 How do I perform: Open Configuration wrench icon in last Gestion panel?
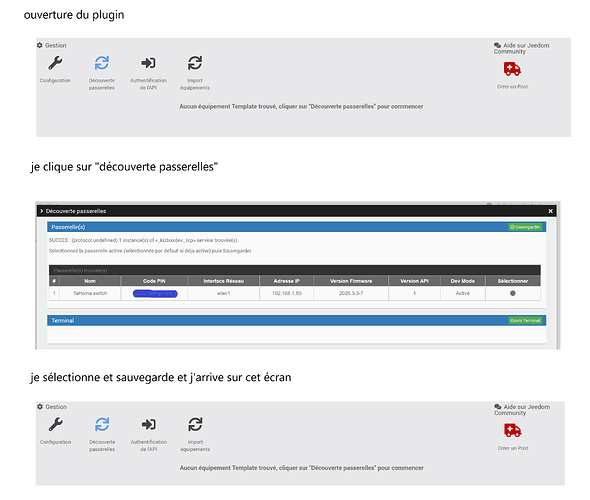click(x=56, y=425)
